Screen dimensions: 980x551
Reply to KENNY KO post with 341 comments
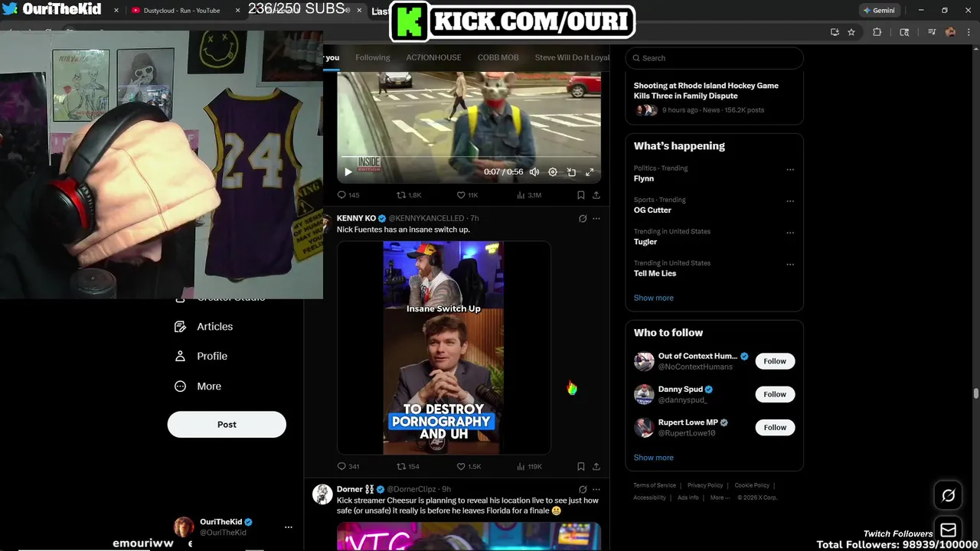(x=348, y=466)
